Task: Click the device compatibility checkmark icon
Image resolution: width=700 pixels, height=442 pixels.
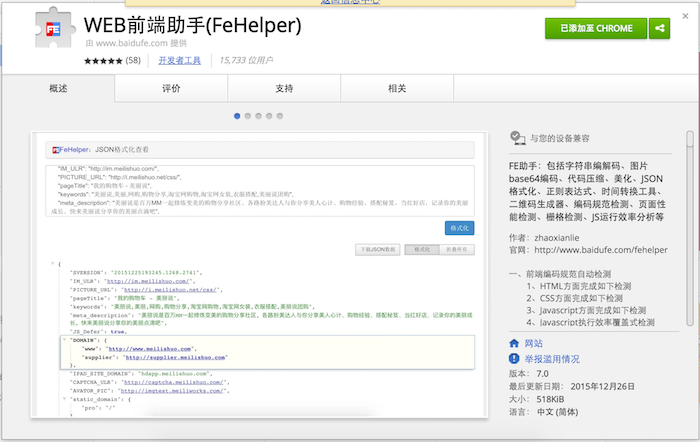Action: point(517,138)
